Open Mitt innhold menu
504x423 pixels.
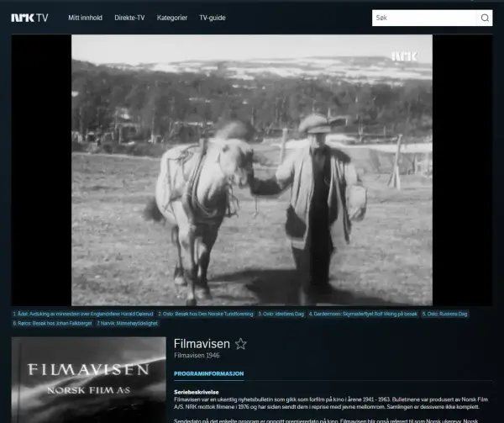[x=85, y=18]
